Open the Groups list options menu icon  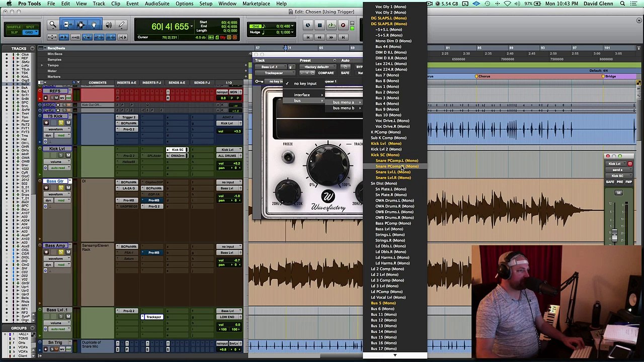(x=33, y=328)
